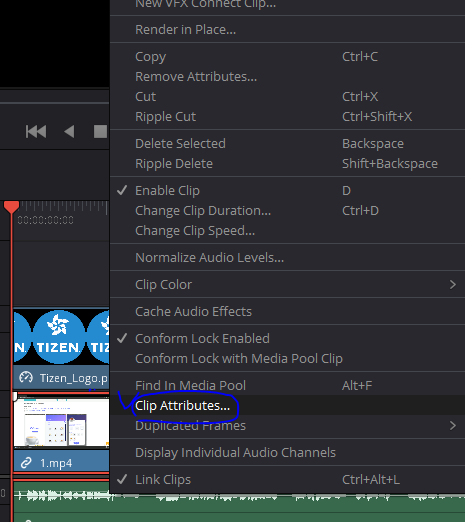The width and height of the screenshot is (465, 522).
Task: Select the 1.mp4 video clip thumbnail
Action: [x=61, y=422]
